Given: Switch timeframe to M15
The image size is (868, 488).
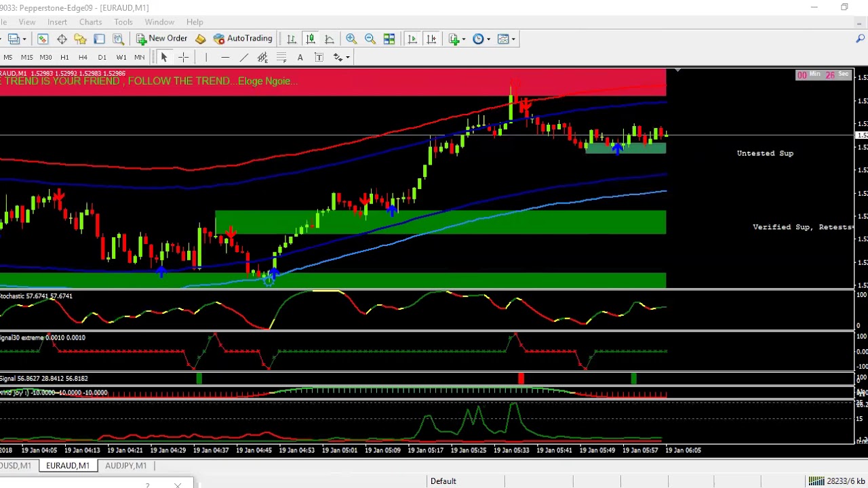Looking at the screenshot, I should tap(27, 58).
